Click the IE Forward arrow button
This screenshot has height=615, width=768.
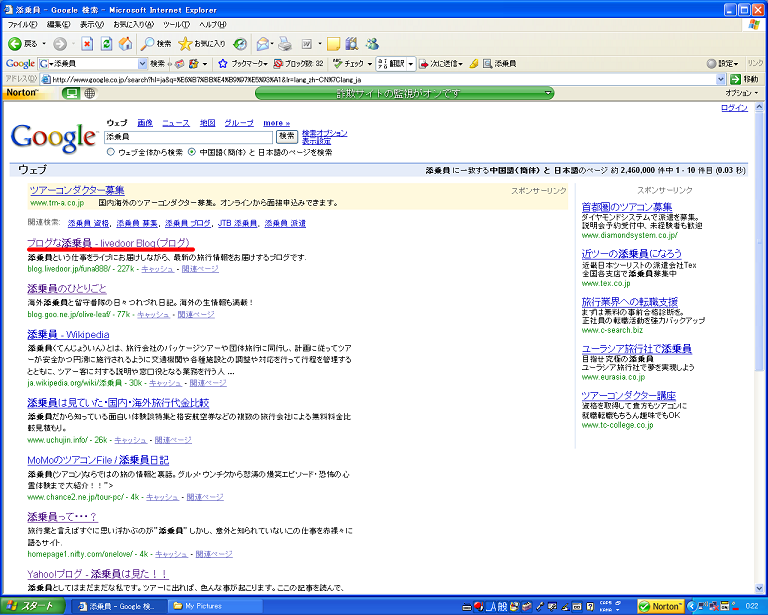pos(60,44)
